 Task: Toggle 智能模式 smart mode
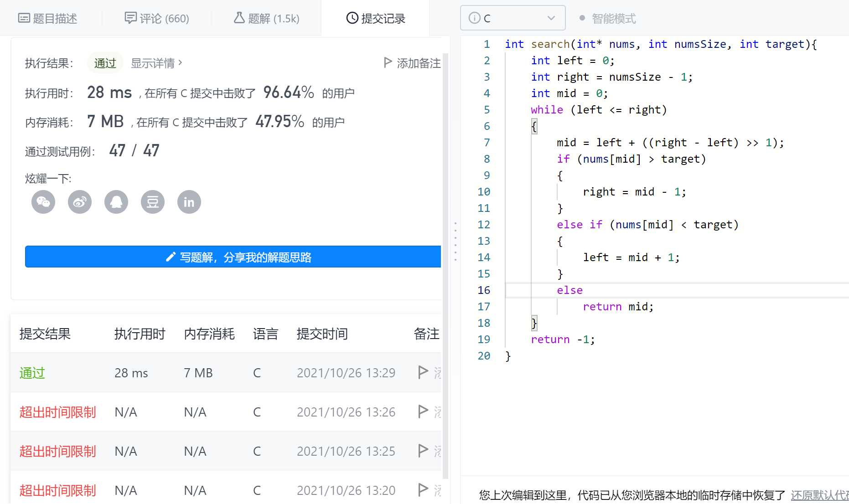point(608,18)
